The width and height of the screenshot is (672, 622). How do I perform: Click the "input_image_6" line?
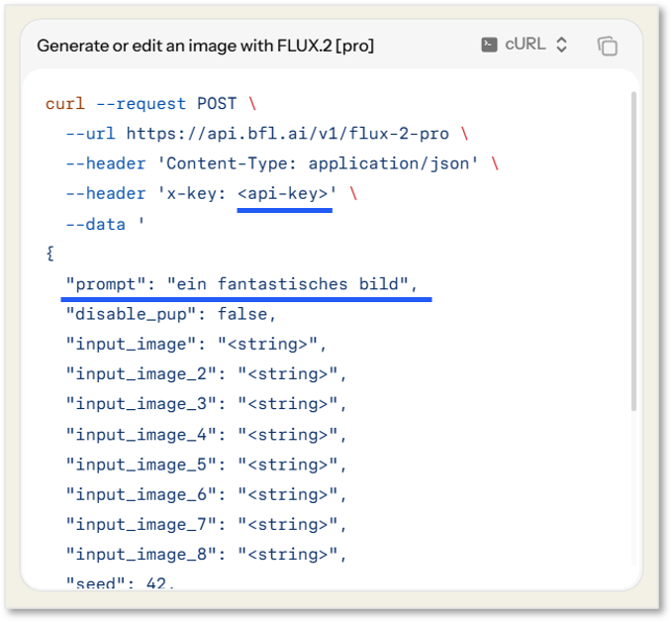pyautogui.click(x=206, y=495)
